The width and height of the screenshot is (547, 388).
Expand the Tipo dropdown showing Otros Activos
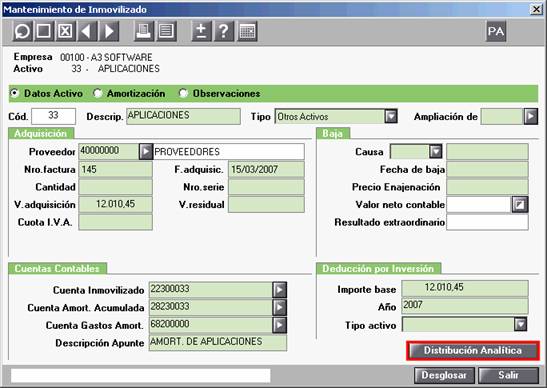(x=391, y=116)
